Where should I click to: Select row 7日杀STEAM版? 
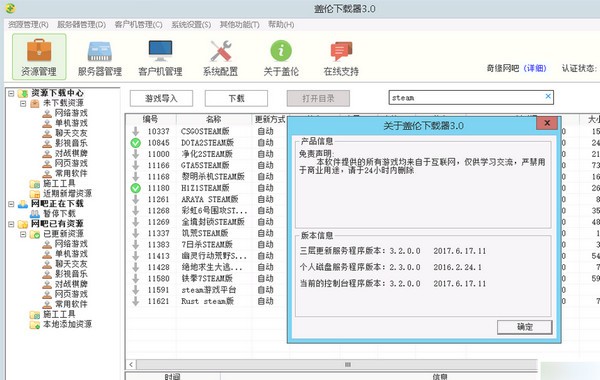point(207,244)
